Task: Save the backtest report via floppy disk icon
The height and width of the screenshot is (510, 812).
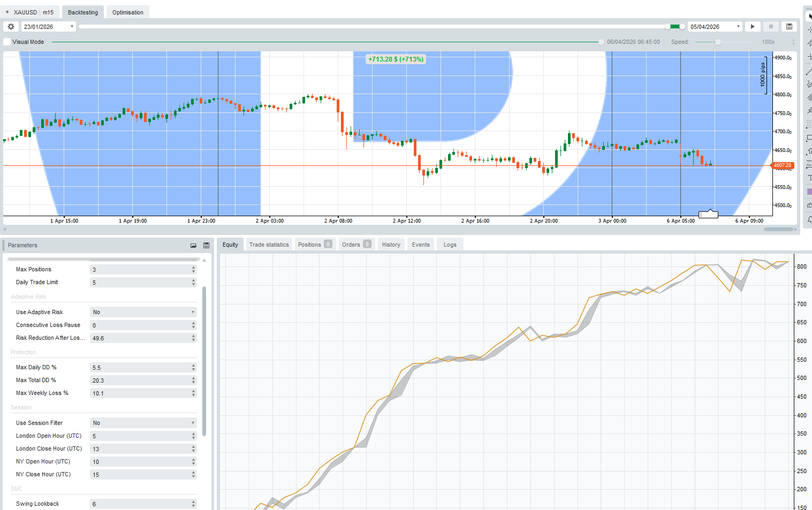Action: (x=789, y=26)
